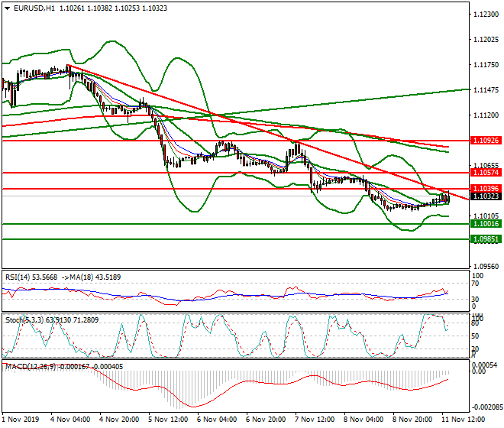Select the 1.11200 price axis value
This screenshot has width=504, height=428.
(486, 115)
